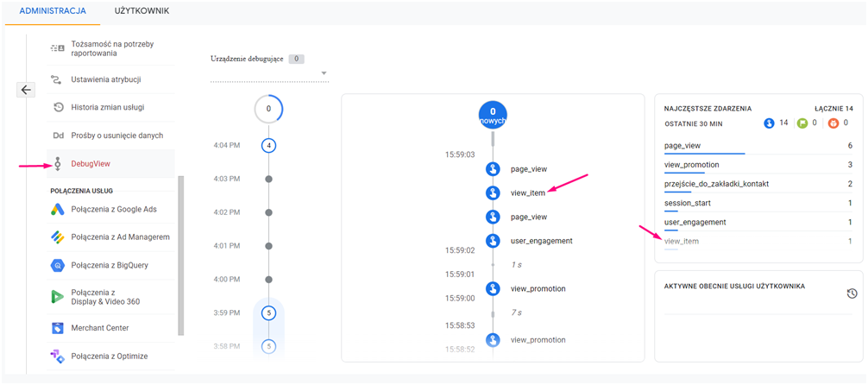The width and height of the screenshot is (868, 385).
Task: Click the user_engagement event icon in stream
Action: click(x=493, y=241)
